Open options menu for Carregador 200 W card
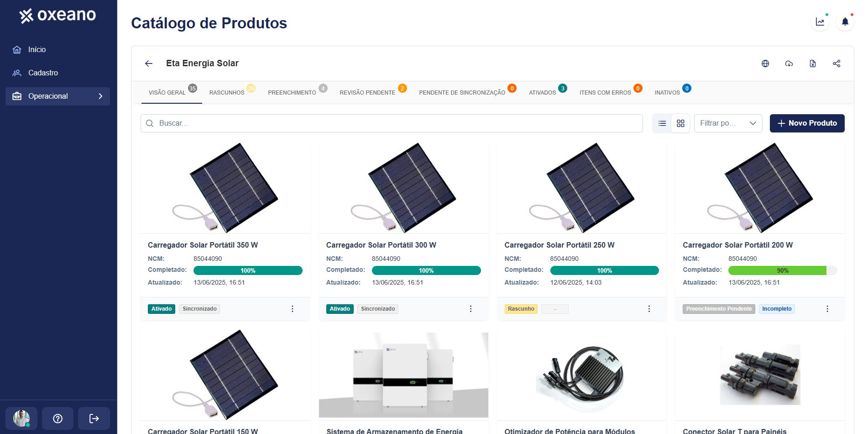 click(827, 309)
